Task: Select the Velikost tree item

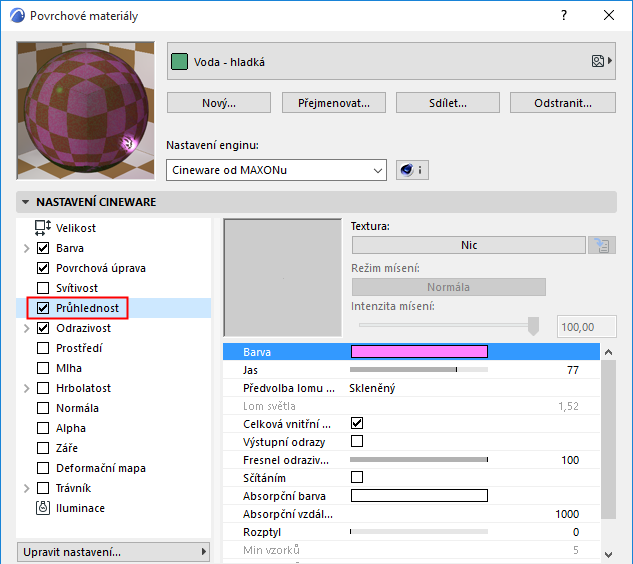Action: (x=76, y=228)
